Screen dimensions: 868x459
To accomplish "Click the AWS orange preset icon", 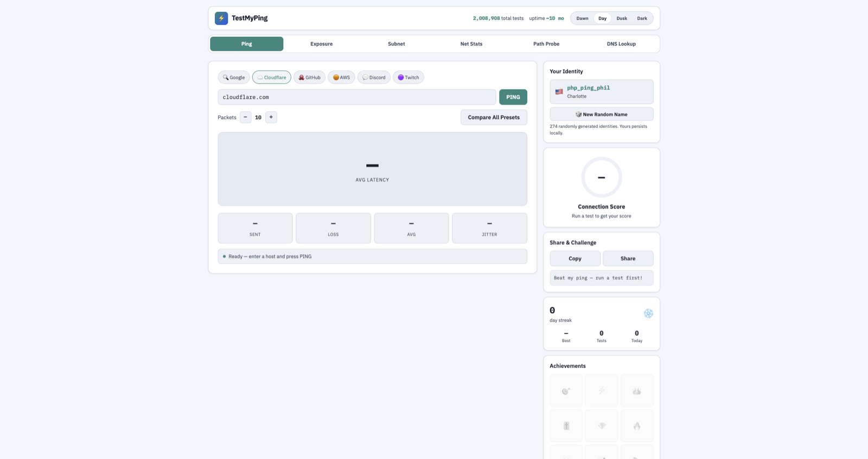I will (x=336, y=77).
